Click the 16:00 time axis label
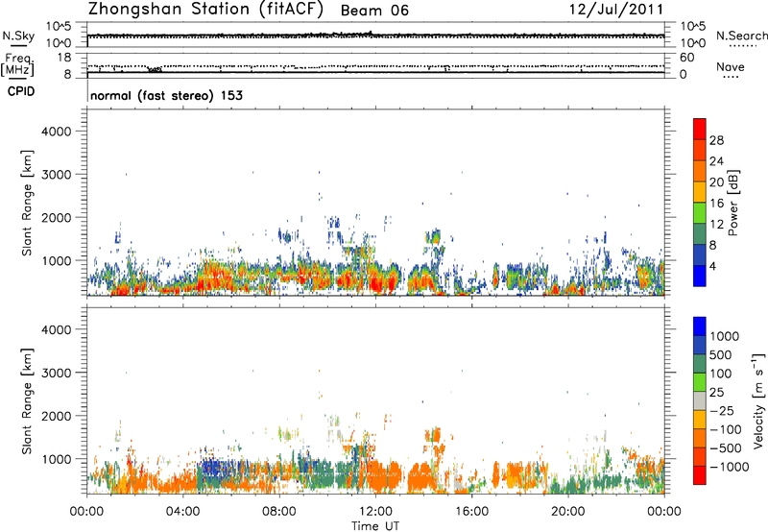Viewport: 768px width, 532px height. (471, 512)
